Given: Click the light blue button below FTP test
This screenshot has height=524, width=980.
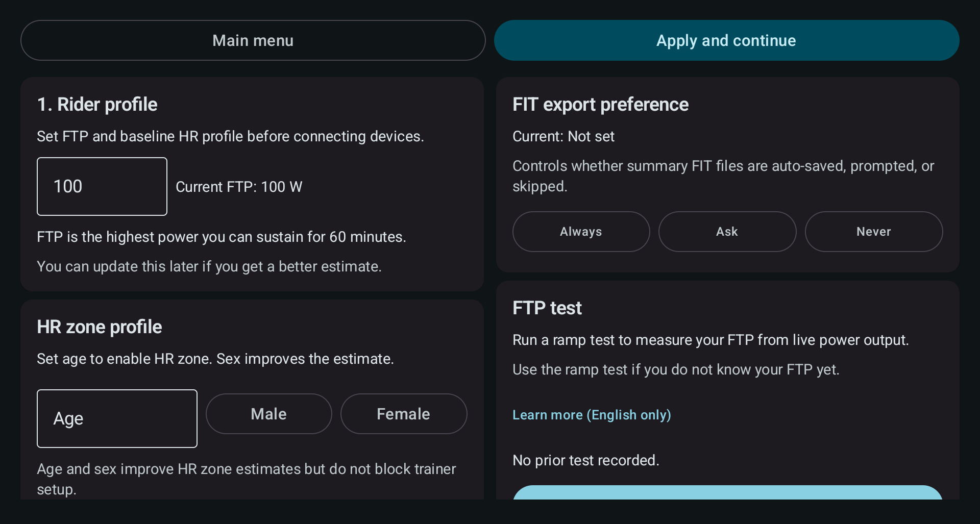Looking at the screenshot, I should (727, 493).
